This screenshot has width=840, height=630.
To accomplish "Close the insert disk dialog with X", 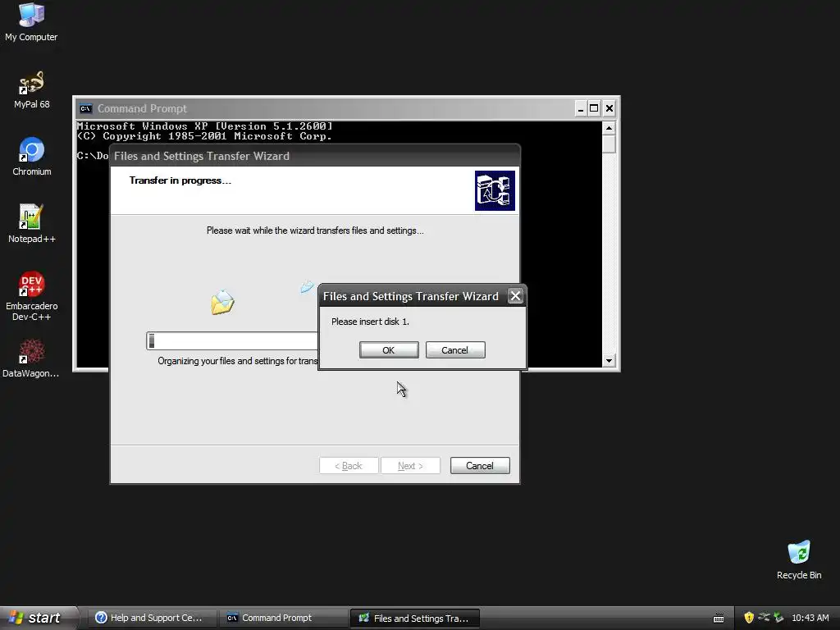I will (x=515, y=295).
